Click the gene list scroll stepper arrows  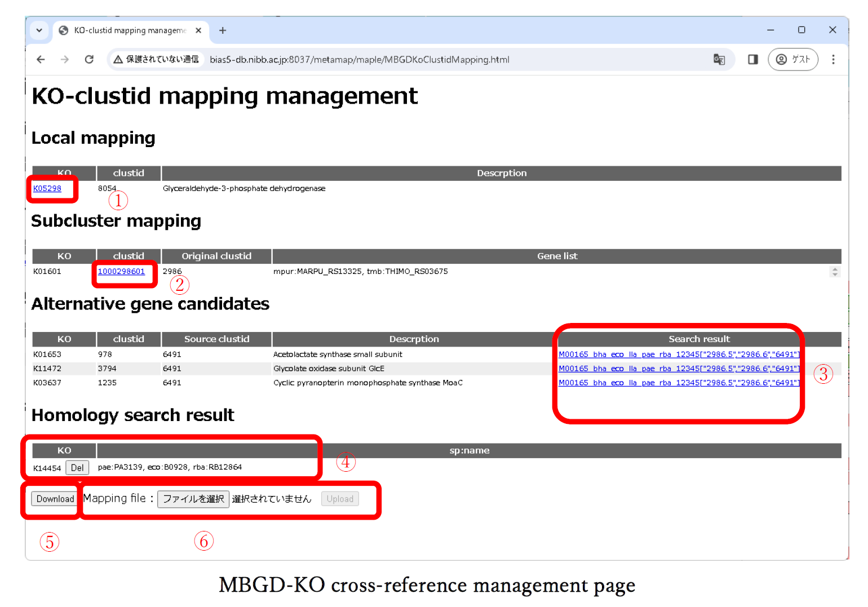(x=835, y=272)
